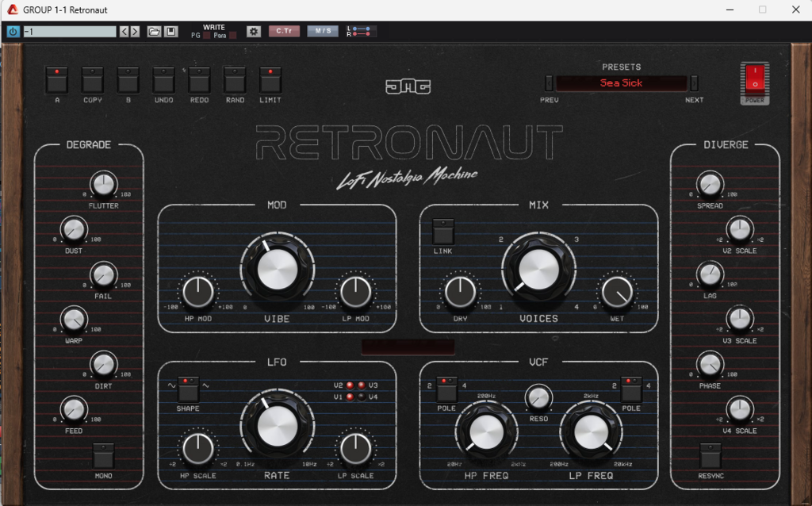Open preset file with the folder icon
Screen dimensions: 812x506
point(154,32)
